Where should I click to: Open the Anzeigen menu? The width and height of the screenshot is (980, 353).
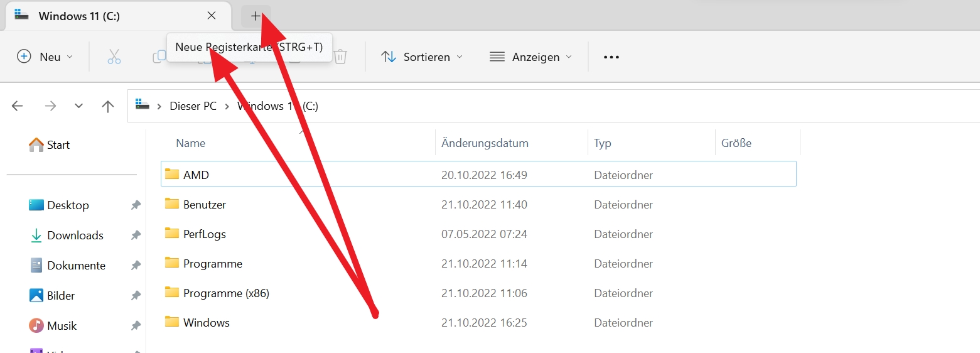coord(531,57)
